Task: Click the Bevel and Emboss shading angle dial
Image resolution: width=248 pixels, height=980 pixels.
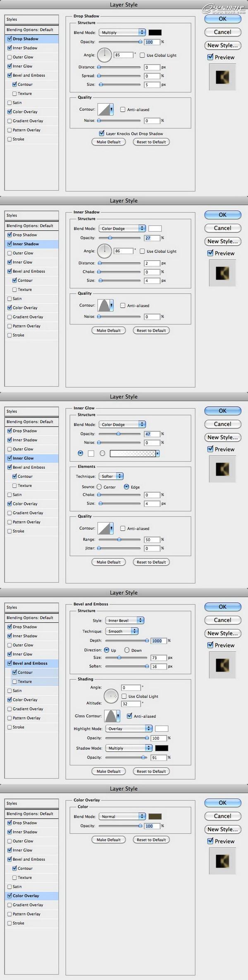Action: pos(111,696)
